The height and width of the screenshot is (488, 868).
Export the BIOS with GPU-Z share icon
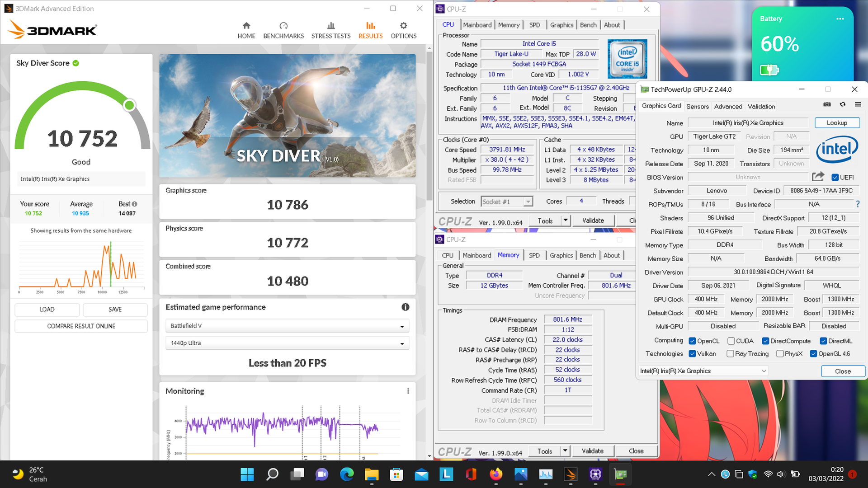click(x=818, y=177)
